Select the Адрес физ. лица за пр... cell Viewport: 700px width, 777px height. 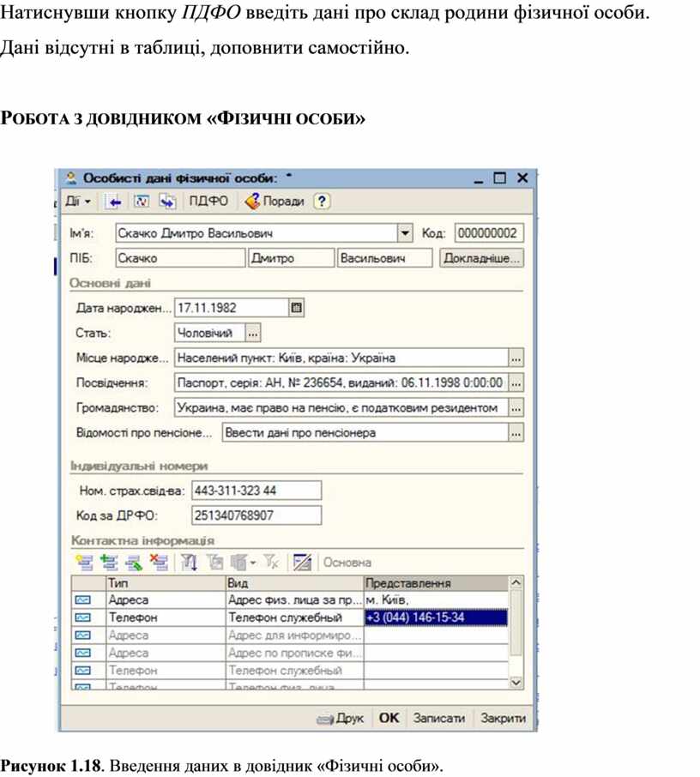pyautogui.click(x=294, y=600)
